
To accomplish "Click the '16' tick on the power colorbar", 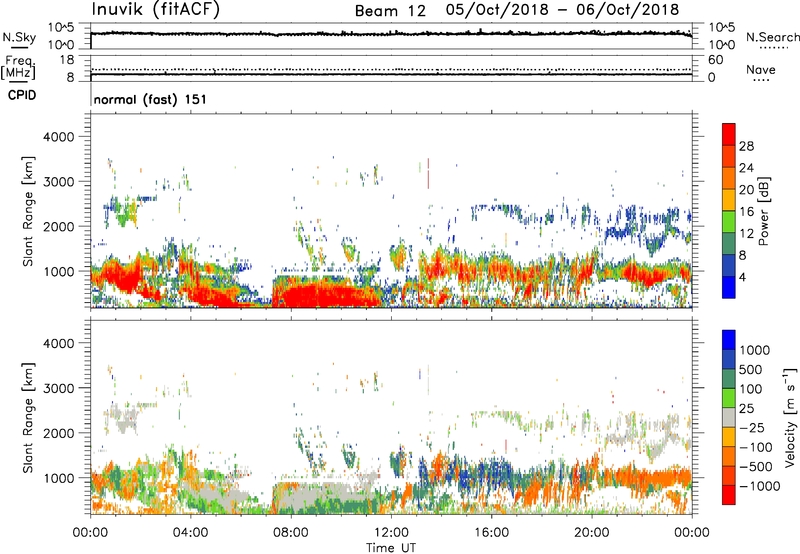I will click(x=746, y=212).
